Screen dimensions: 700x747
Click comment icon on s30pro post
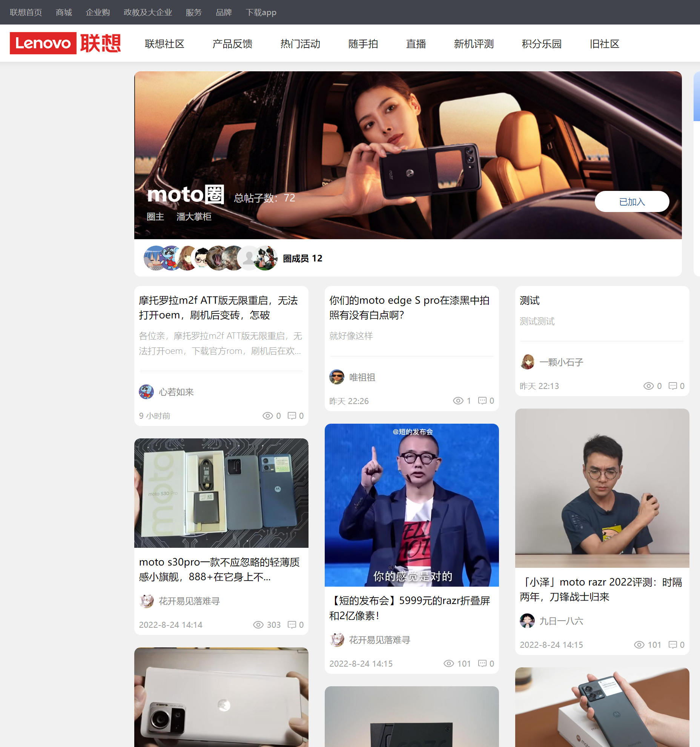292,625
